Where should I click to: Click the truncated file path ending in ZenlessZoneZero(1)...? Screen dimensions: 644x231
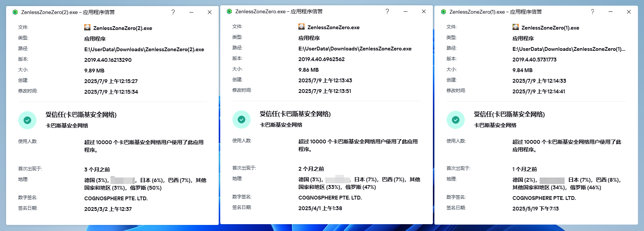click(568, 49)
